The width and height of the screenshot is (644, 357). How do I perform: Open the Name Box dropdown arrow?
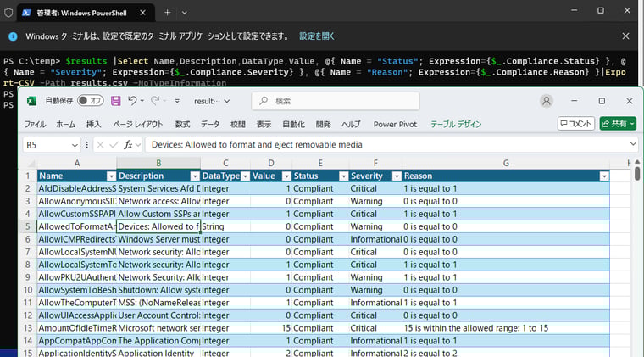click(75, 145)
